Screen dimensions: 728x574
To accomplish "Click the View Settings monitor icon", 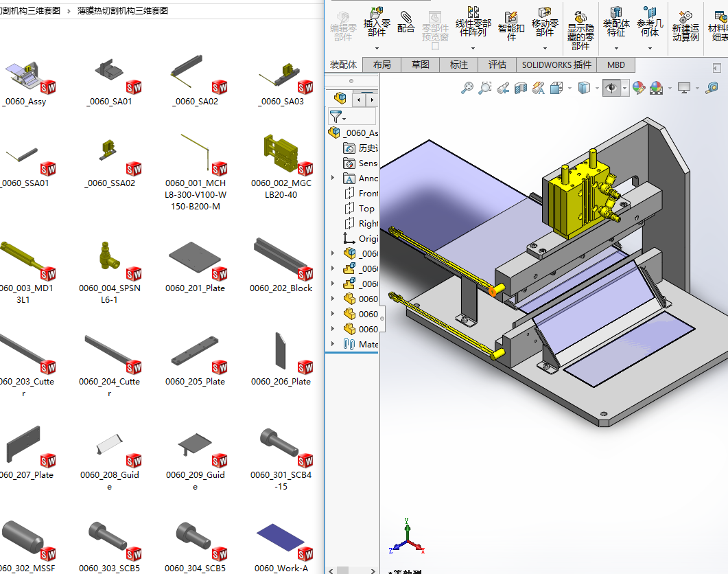I will point(684,87).
